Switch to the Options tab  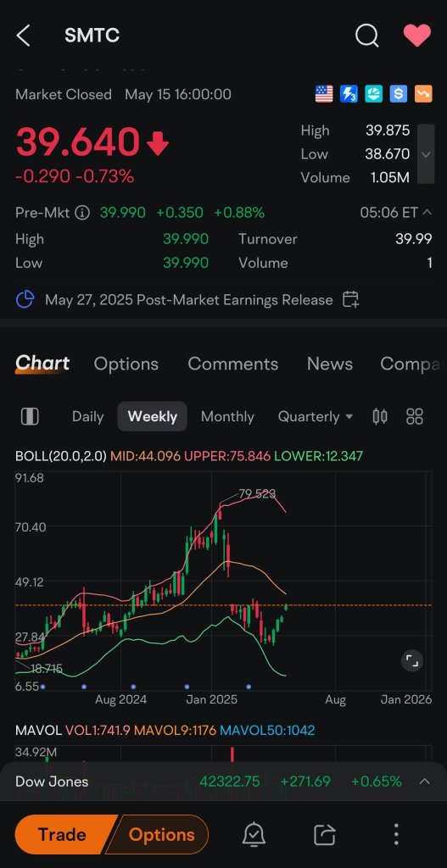click(126, 364)
